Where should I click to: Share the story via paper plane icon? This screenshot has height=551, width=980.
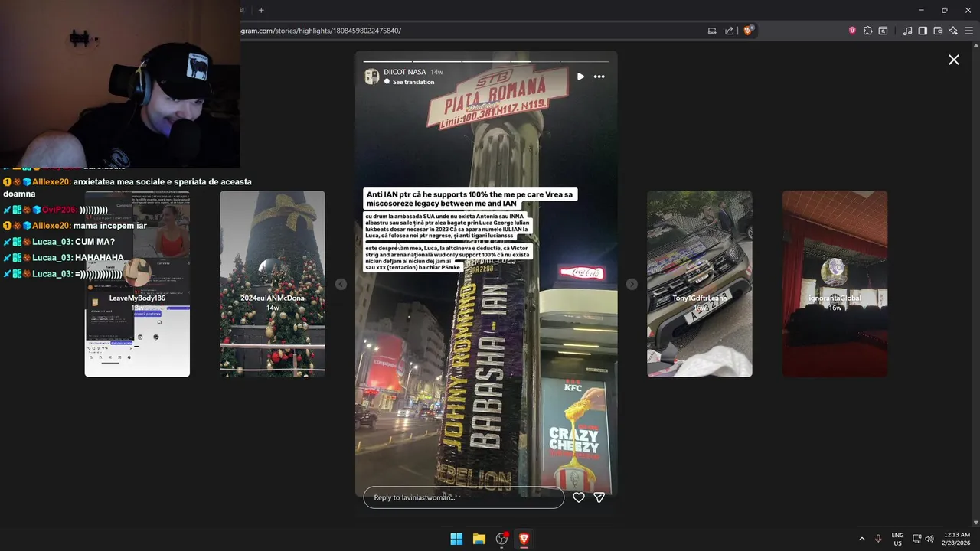[x=599, y=497]
